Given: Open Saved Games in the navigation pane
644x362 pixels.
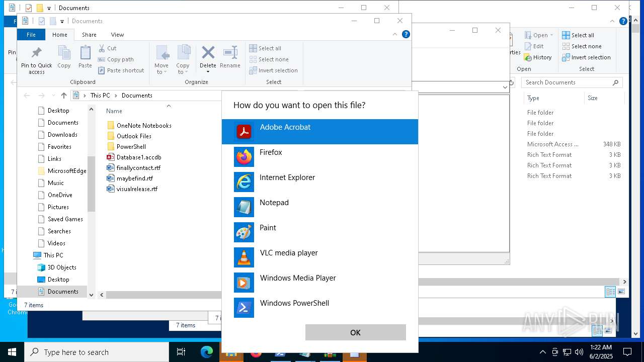Looking at the screenshot, I should tap(65, 219).
